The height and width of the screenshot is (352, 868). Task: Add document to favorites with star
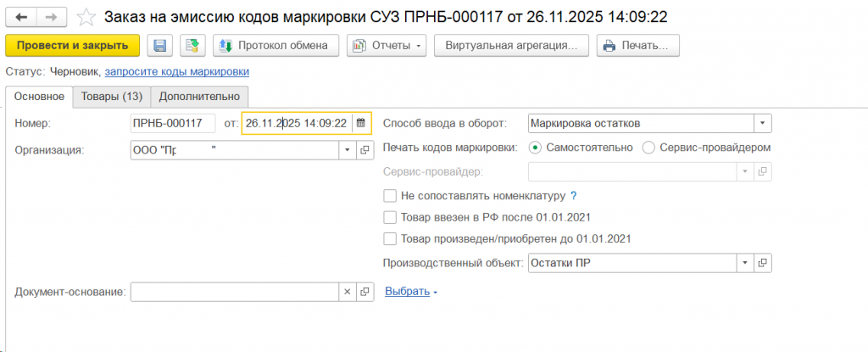coord(85,16)
